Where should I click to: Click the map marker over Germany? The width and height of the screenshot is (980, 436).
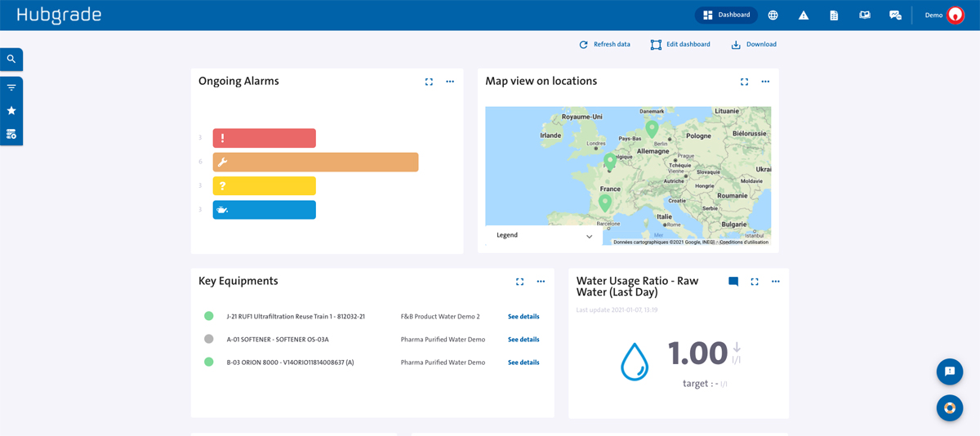pyautogui.click(x=652, y=128)
